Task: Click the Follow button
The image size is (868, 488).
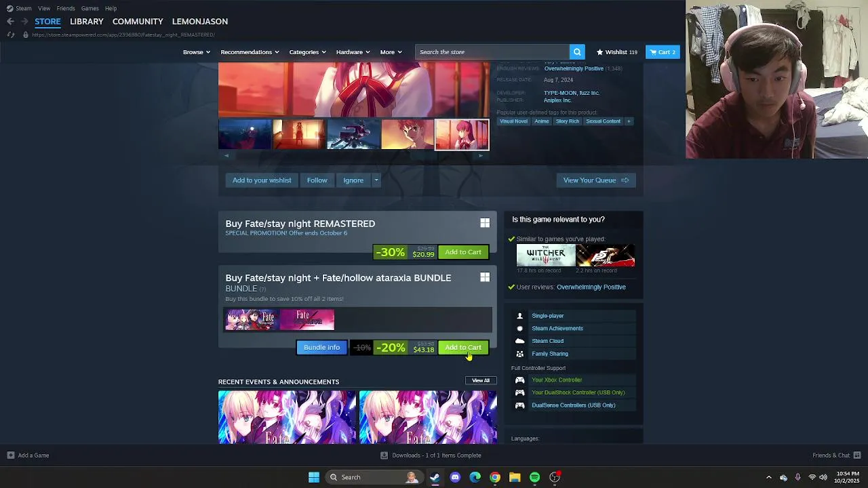Action: point(317,180)
